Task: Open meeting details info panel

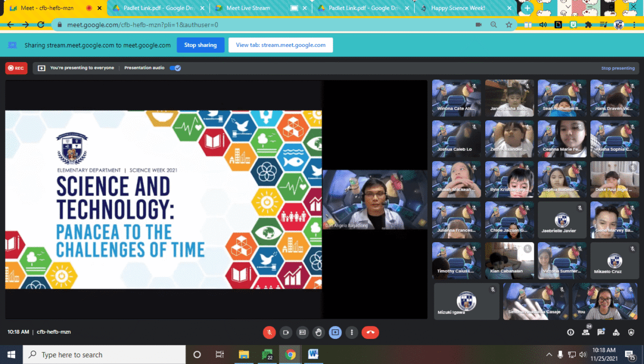Action: (571, 332)
